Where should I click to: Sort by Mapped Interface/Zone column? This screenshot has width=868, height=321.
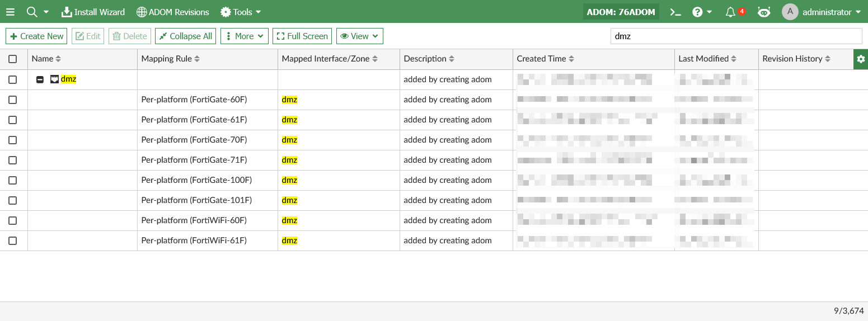pyautogui.click(x=330, y=59)
